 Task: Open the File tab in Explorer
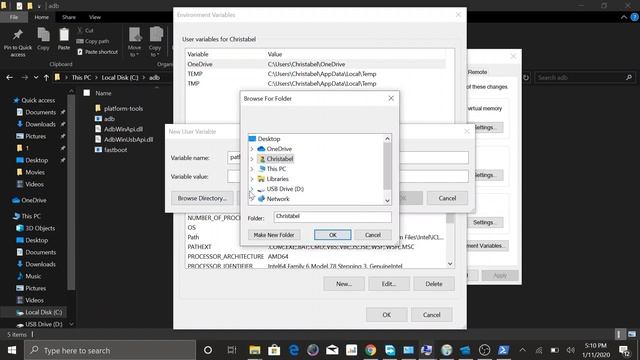(14, 17)
